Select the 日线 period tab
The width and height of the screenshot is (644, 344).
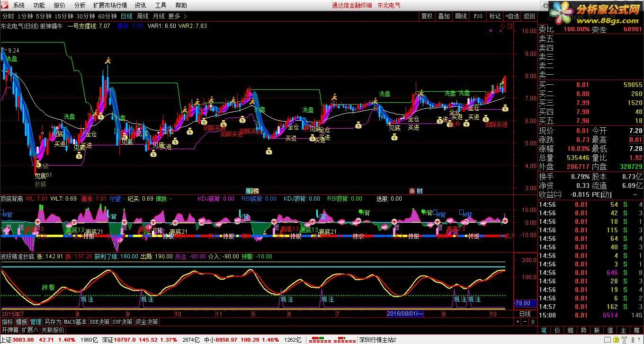pyautogui.click(x=126, y=16)
